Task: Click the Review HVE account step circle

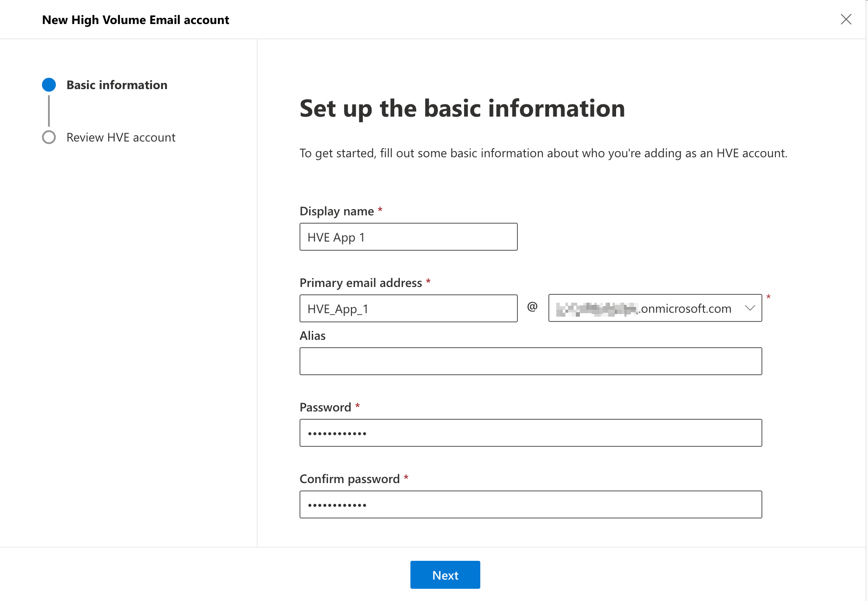Action: pyautogui.click(x=49, y=137)
